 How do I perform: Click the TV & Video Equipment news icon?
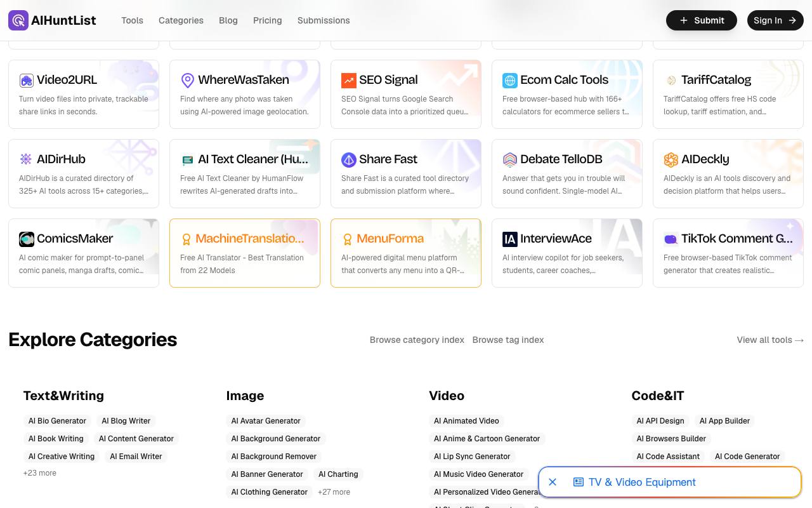(579, 482)
